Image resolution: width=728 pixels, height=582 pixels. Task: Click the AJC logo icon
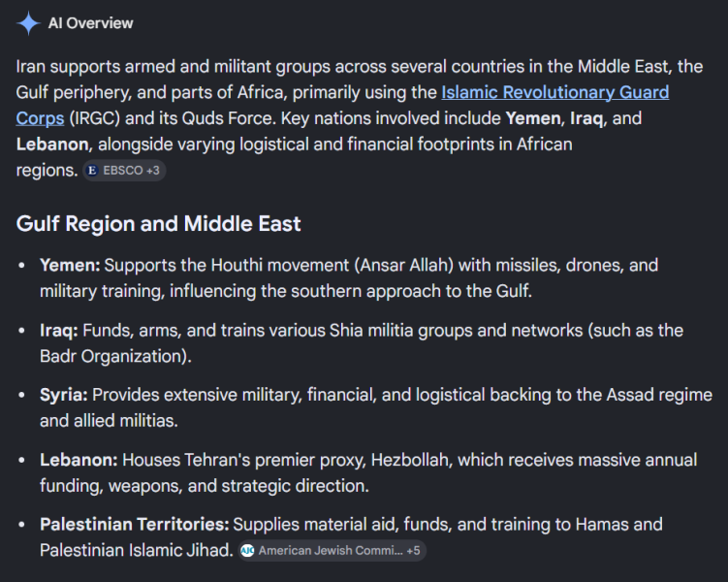[x=247, y=550]
